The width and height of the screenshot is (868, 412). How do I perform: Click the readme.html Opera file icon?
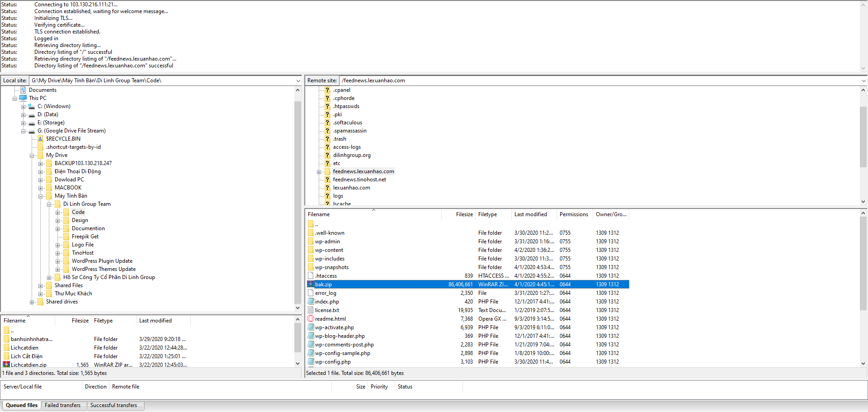coord(311,319)
